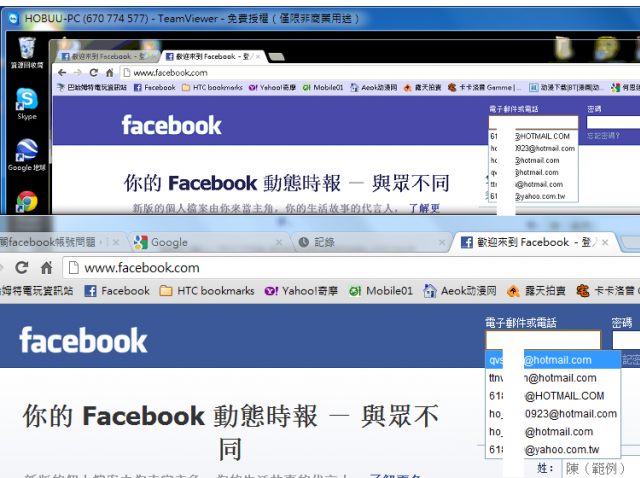Image resolution: width=640 pixels, height=478 pixels.
Task: Click the address bar in lower Chrome window
Action: tap(351, 268)
